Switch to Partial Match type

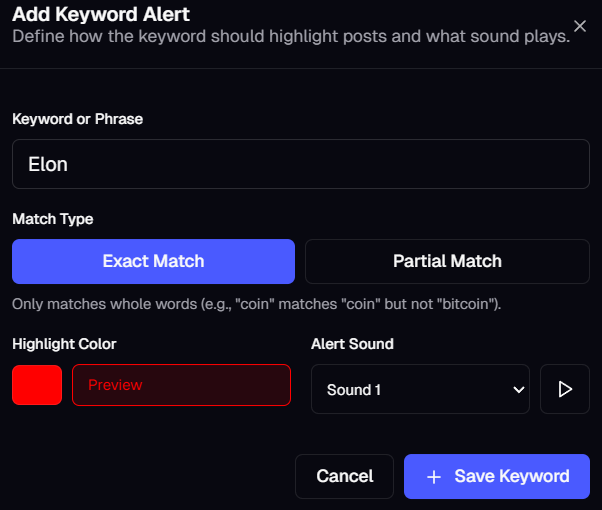pos(447,261)
